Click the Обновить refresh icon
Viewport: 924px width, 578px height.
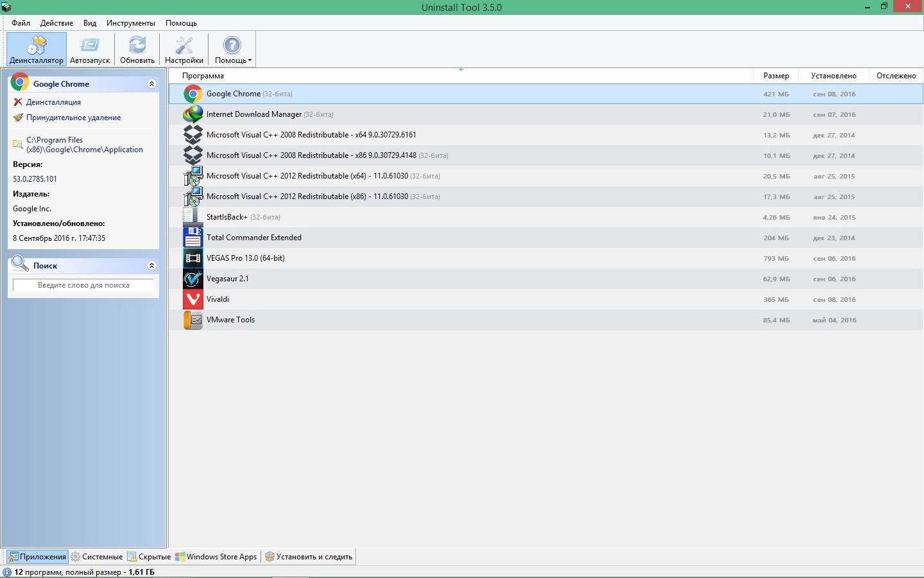click(x=137, y=45)
